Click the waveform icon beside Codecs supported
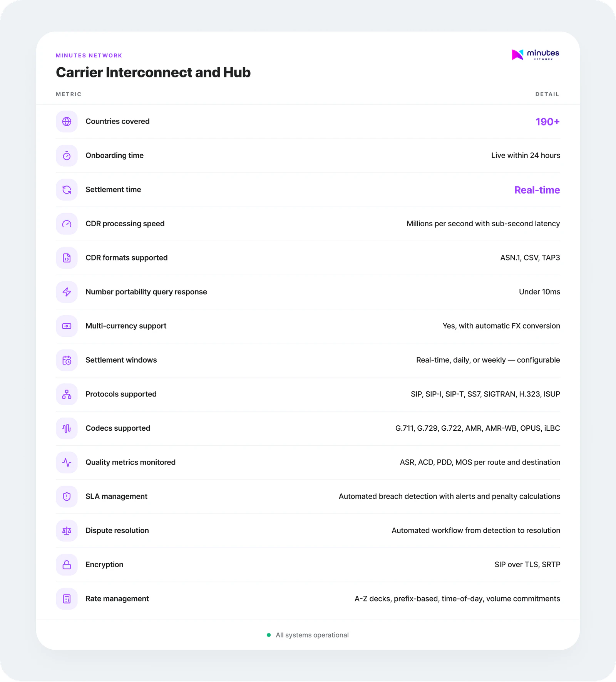616x682 pixels. tap(67, 428)
